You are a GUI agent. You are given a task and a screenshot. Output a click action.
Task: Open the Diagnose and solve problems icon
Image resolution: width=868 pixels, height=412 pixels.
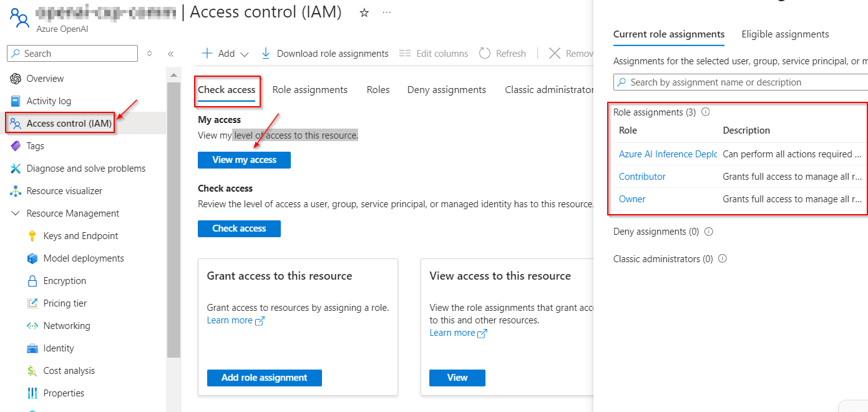pyautogui.click(x=16, y=169)
